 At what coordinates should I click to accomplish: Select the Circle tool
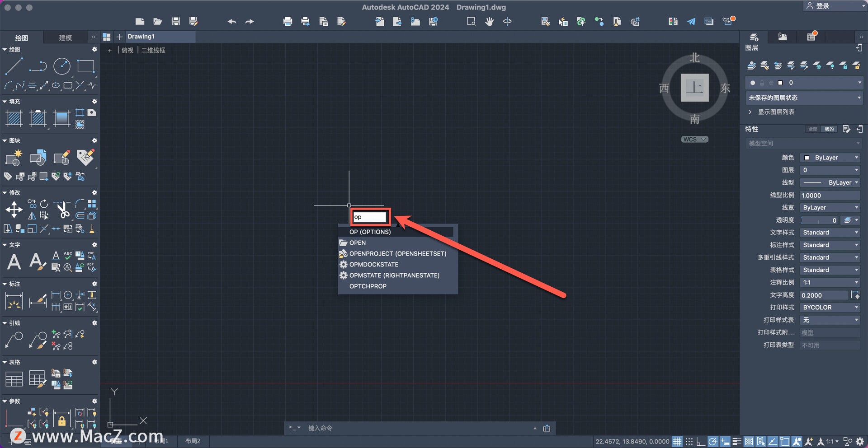tap(62, 66)
